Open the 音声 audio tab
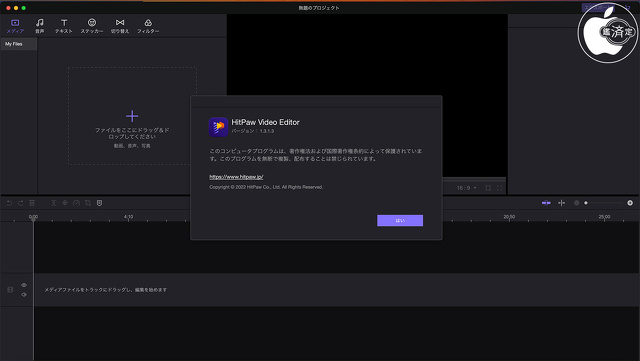640x361 pixels. tap(40, 26)
